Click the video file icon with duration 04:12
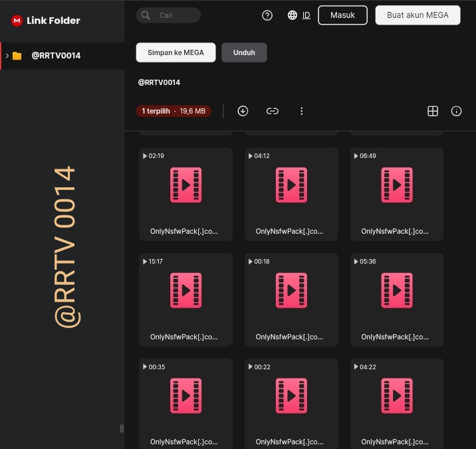This screenshot has height=449, width=476. 291,185
